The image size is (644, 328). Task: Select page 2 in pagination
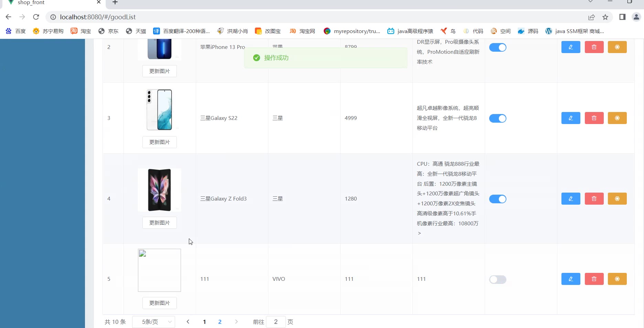click(x=220, y=322)
